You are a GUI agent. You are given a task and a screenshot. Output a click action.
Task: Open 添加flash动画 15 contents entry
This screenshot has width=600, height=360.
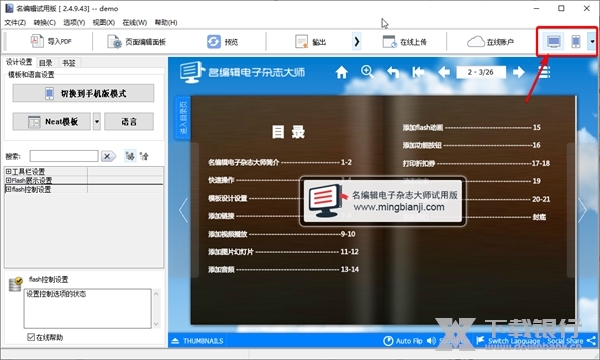(x=471, y=127)
